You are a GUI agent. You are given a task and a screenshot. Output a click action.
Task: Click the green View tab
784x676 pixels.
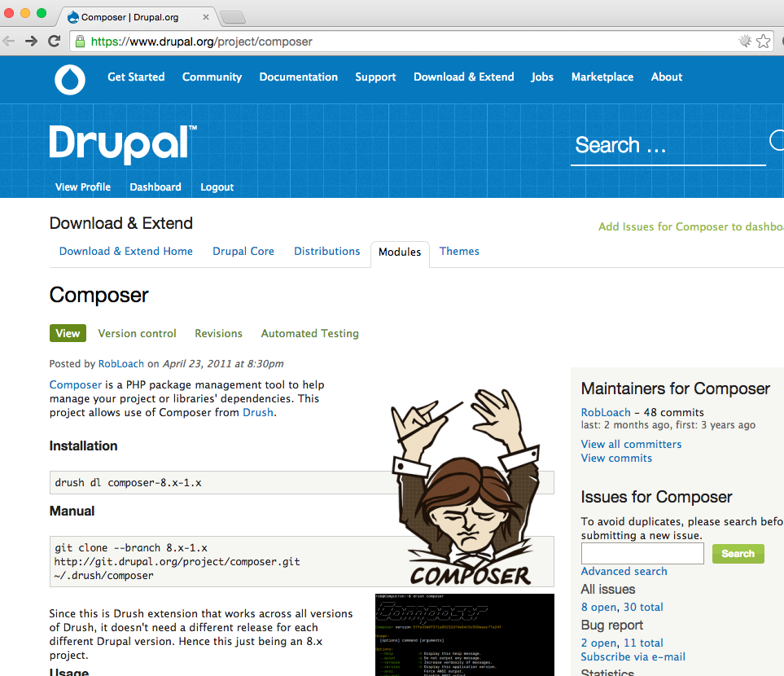pos(68,333)
